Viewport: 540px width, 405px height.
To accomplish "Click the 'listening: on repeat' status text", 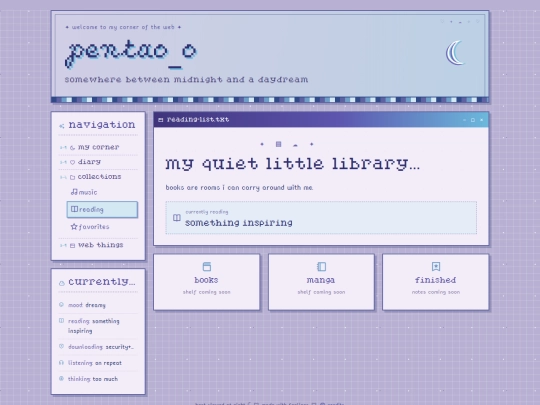I will coord(95,363).
